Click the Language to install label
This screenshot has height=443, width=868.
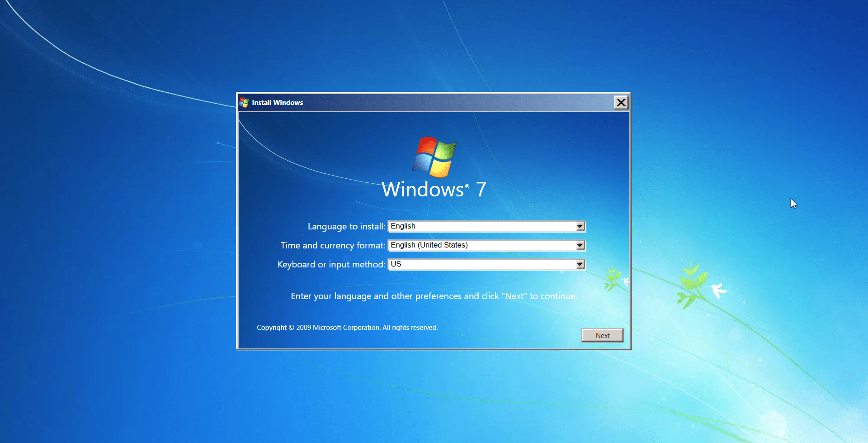click(346, 226)
